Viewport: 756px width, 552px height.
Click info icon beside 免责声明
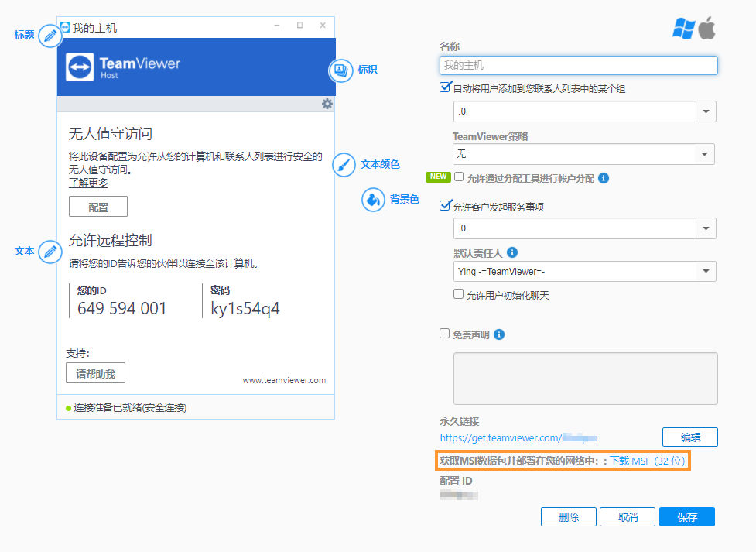pyautogui.click(x=500, y=334)
